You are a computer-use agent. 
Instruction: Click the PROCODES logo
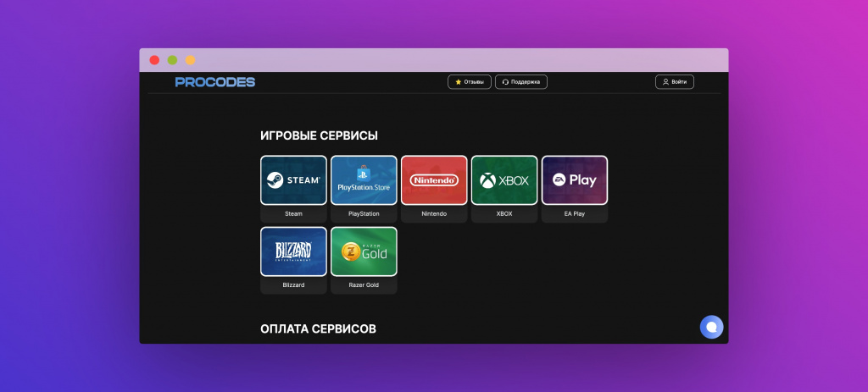point(215,82)
